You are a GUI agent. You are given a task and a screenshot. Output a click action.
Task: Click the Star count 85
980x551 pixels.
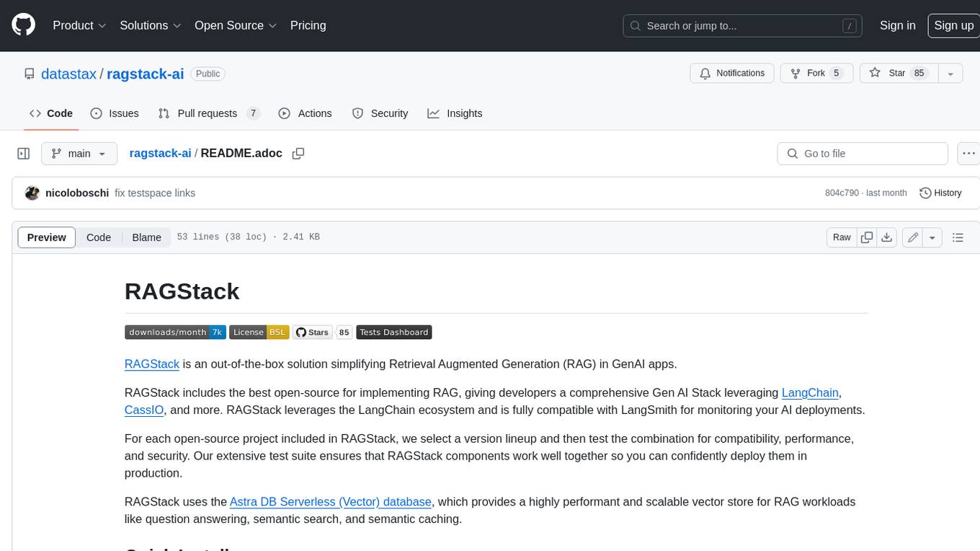point(919,74)
